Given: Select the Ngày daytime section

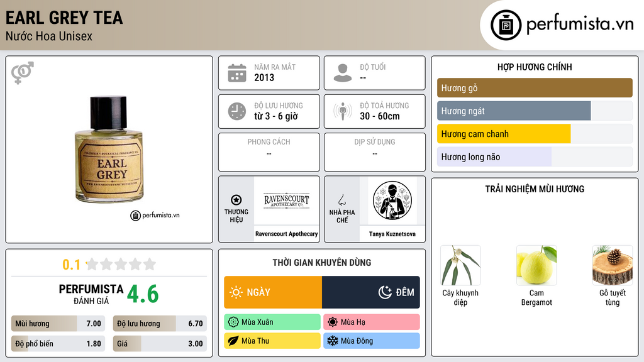Looking at the screenshot, I should [273, 292].
